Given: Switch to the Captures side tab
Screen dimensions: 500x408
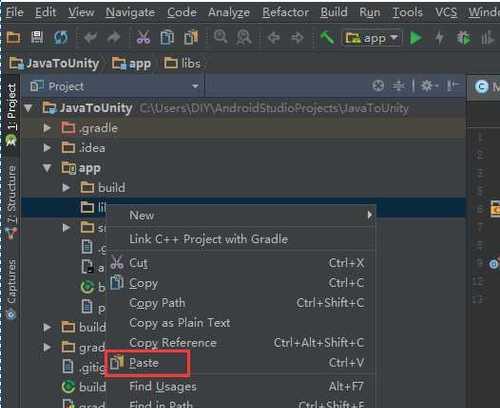Looking at the screenshot, I should click(11, 289).
